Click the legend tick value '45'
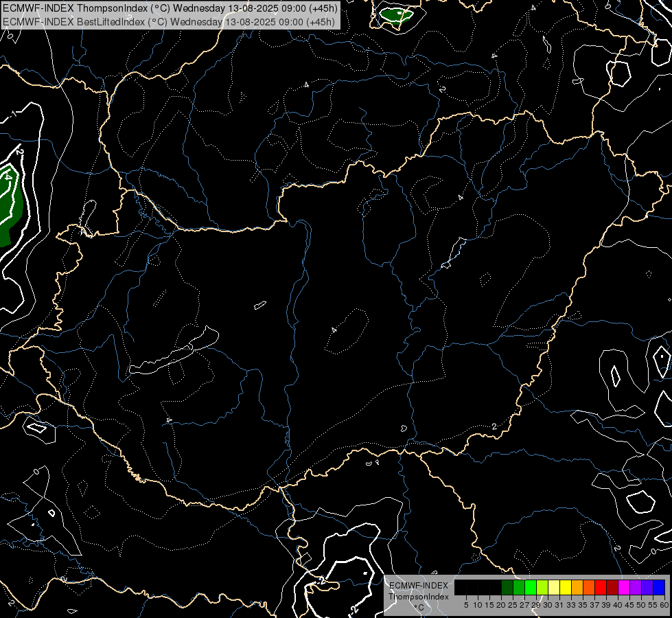Screen dimensions: 672x618 [x=629, y=605]
